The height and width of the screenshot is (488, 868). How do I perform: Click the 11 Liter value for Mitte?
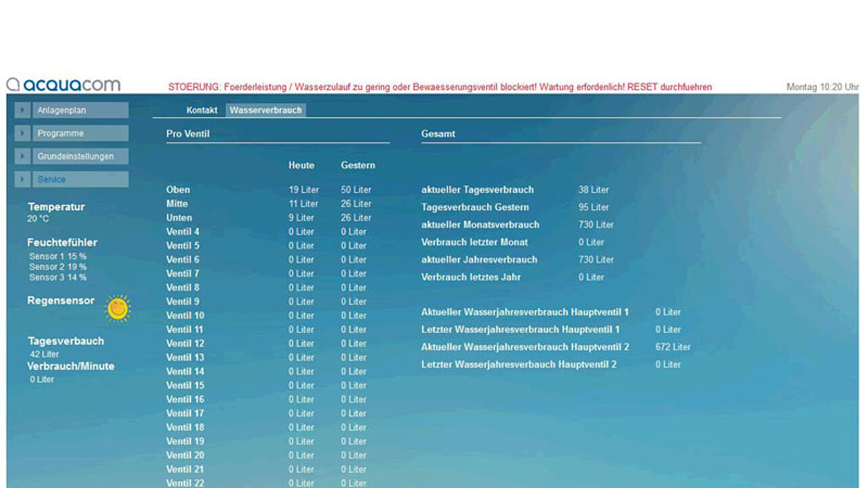(x=304, y=203)
